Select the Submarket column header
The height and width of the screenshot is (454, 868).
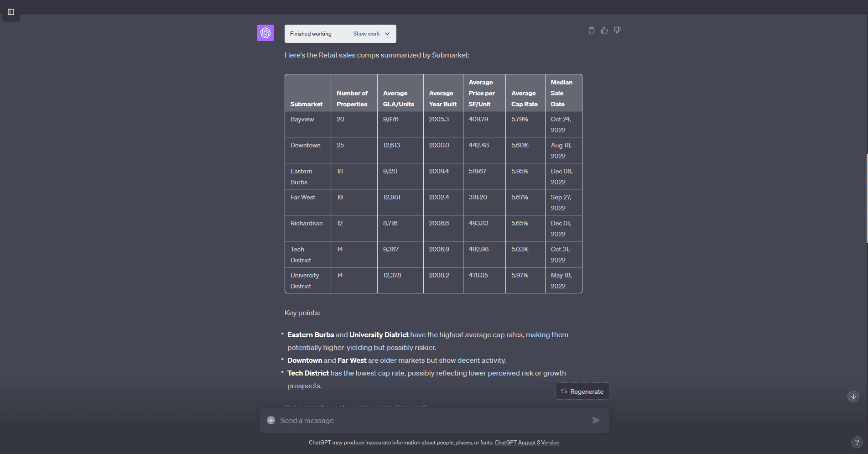click(x=307, y=104)
